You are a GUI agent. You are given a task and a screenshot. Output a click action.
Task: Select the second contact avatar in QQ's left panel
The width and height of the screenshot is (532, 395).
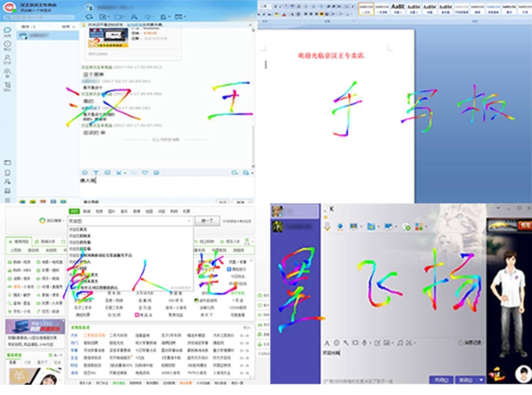[x=277, y=226]
